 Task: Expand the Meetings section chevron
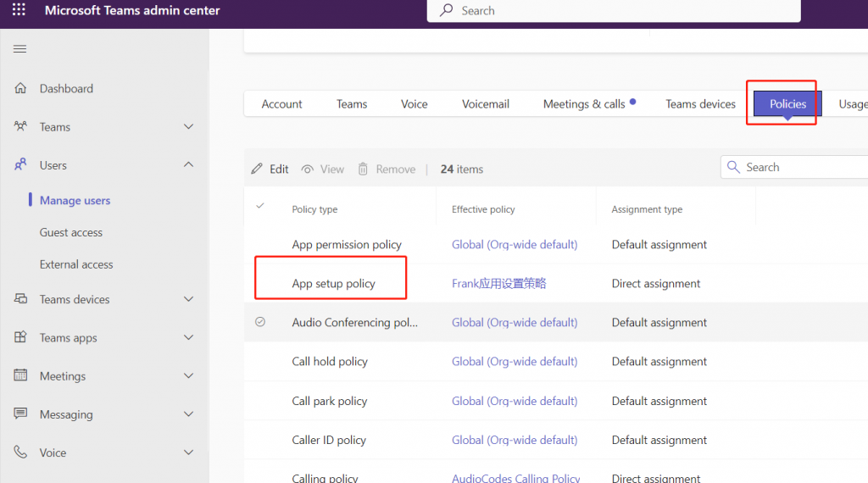pyautogui.click(x=189, y=375)
